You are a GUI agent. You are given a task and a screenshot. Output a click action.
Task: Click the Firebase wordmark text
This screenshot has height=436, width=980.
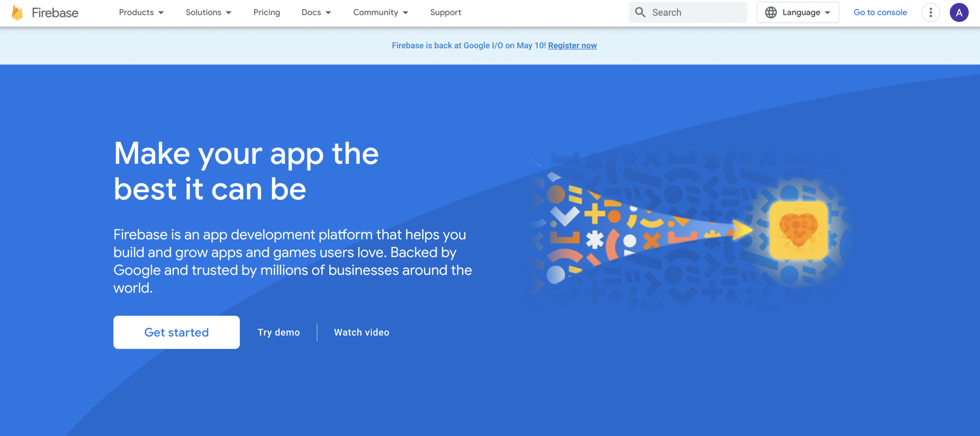click(x=55, y=12)
